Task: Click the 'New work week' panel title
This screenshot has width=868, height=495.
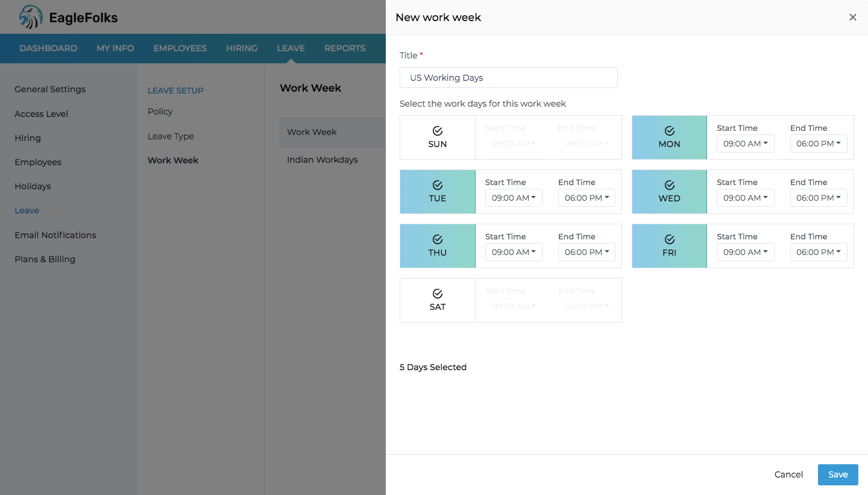Action: coord(438,17)
